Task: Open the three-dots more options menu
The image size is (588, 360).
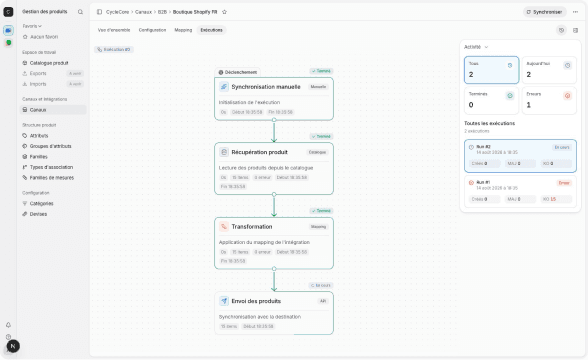Action: click(575, 12)
